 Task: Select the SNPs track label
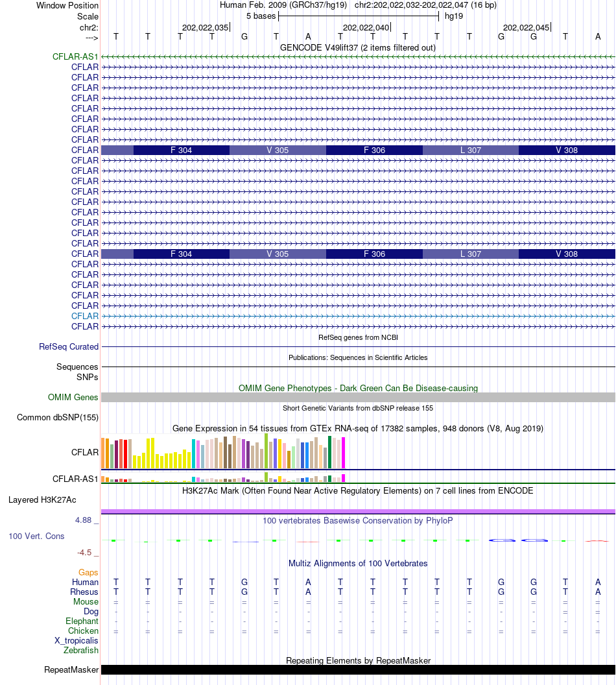88,377
